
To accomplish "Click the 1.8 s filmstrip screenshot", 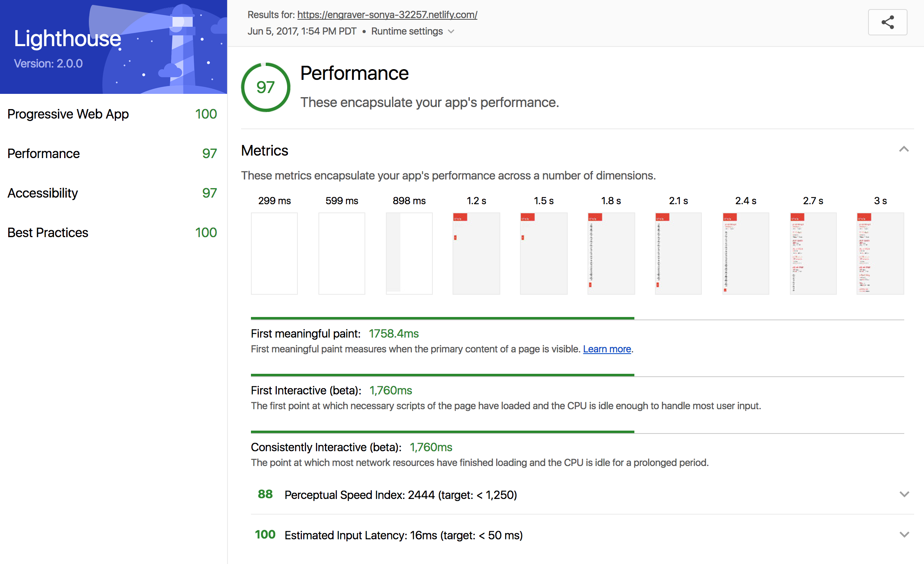I will 611,253.
